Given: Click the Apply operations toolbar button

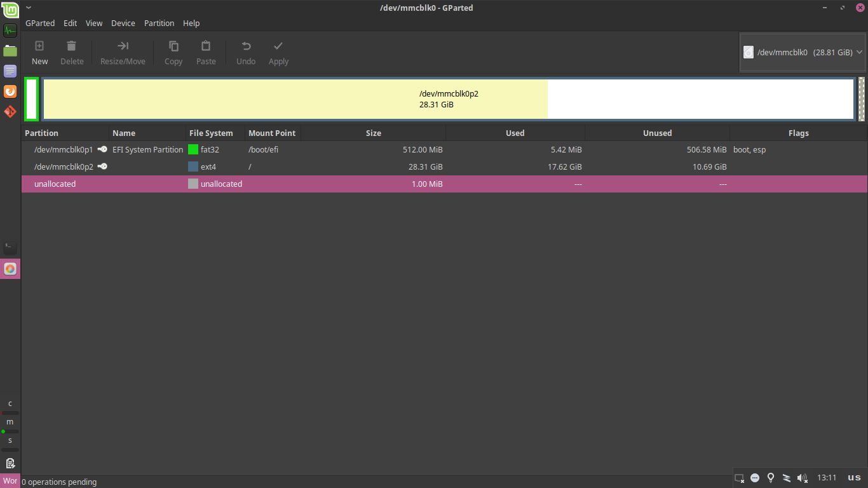Looking at the screenshot, I should (278, 53).
